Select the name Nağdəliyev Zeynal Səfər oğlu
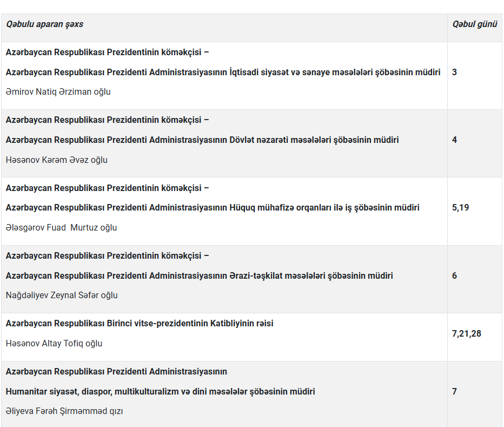 pyautogui.click(x=62, y=295)
